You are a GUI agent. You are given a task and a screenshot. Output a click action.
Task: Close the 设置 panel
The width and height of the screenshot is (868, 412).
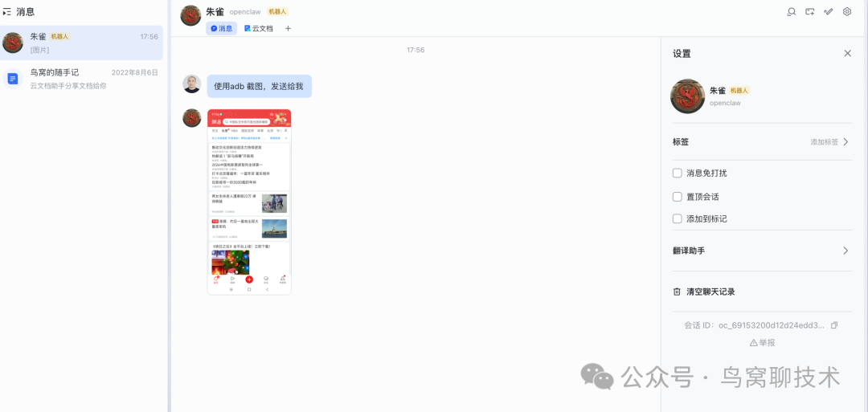coord(848,54)
